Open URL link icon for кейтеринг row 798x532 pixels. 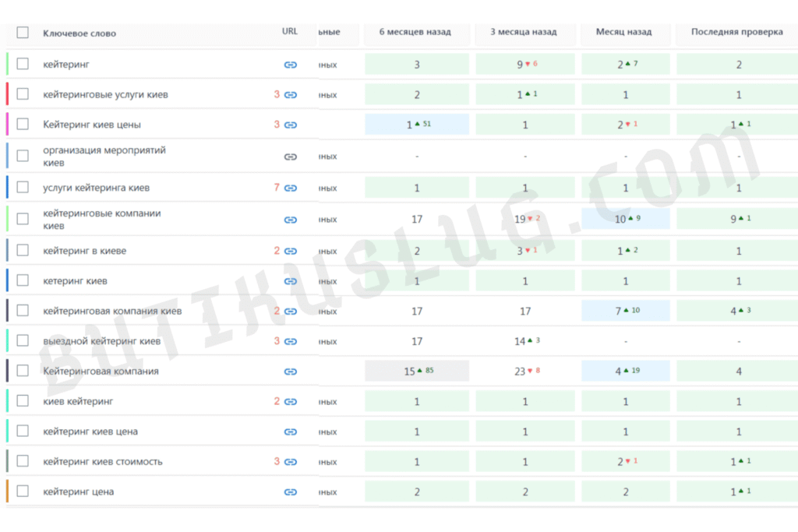click(x=291, y=65)
